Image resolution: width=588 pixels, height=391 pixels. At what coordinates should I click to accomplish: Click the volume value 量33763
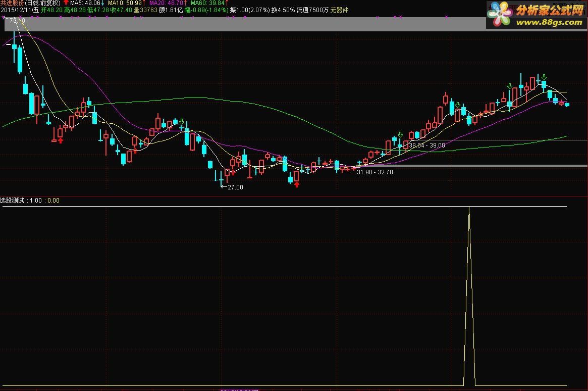pos(145,10)
